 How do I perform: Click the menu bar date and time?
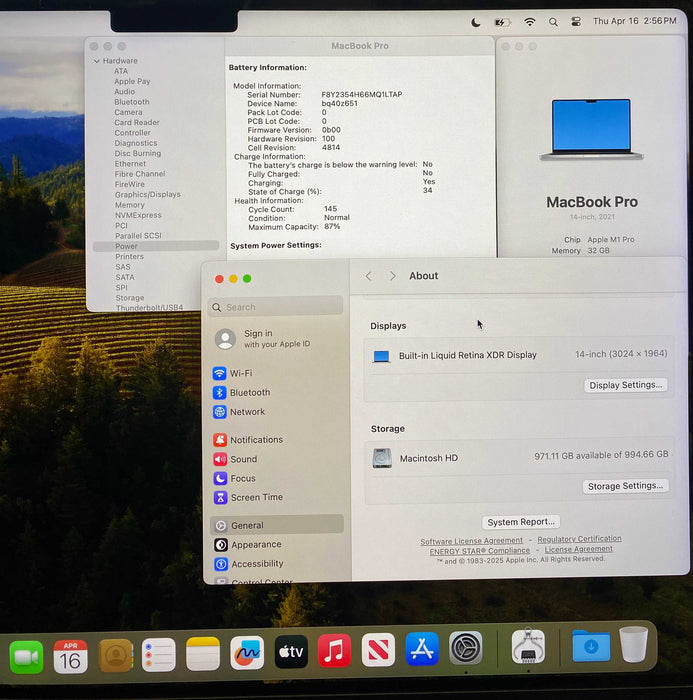pos(634,21)
